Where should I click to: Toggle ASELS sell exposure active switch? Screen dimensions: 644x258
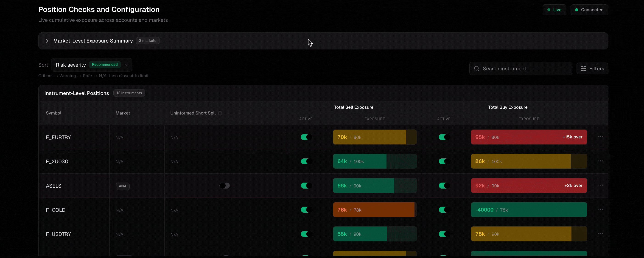tap(306, 186)
